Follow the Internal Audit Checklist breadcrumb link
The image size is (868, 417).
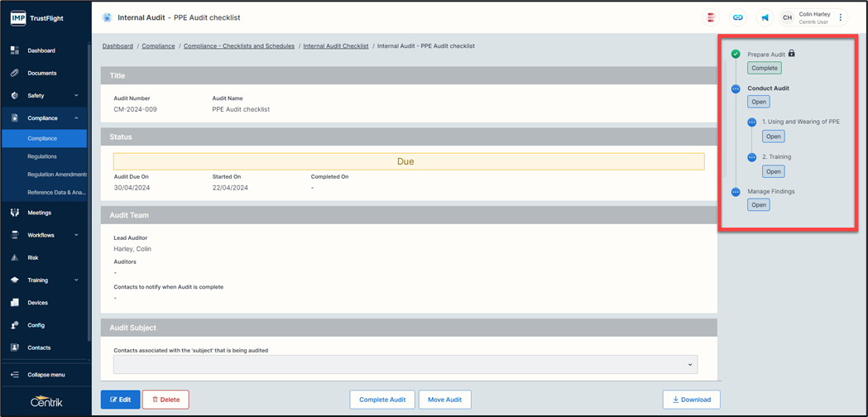pyautogui.click(x=336, y=46)
